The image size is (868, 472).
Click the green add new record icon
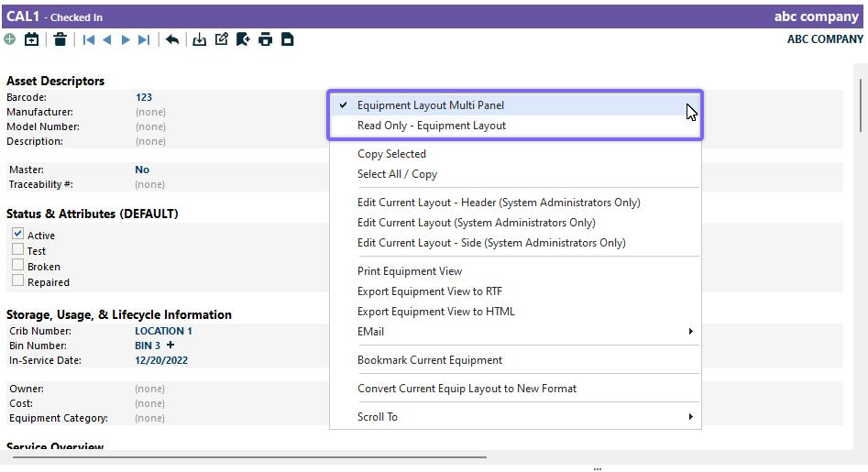coord(9,39)
